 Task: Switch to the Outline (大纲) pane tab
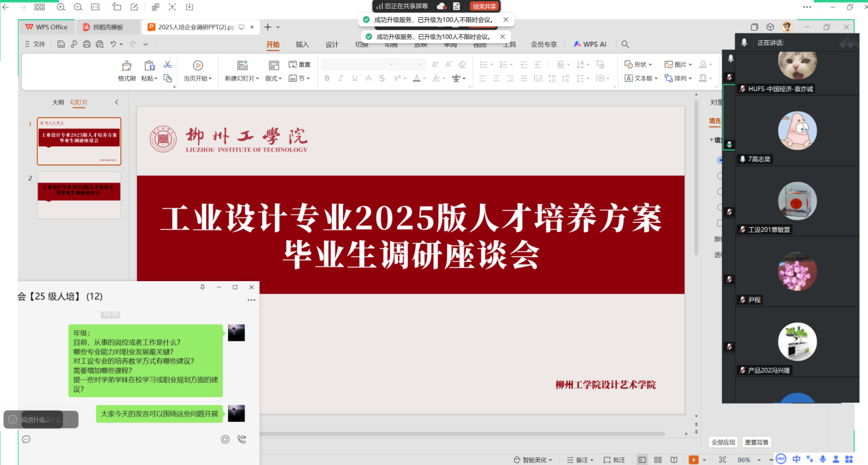pos(58,102)
